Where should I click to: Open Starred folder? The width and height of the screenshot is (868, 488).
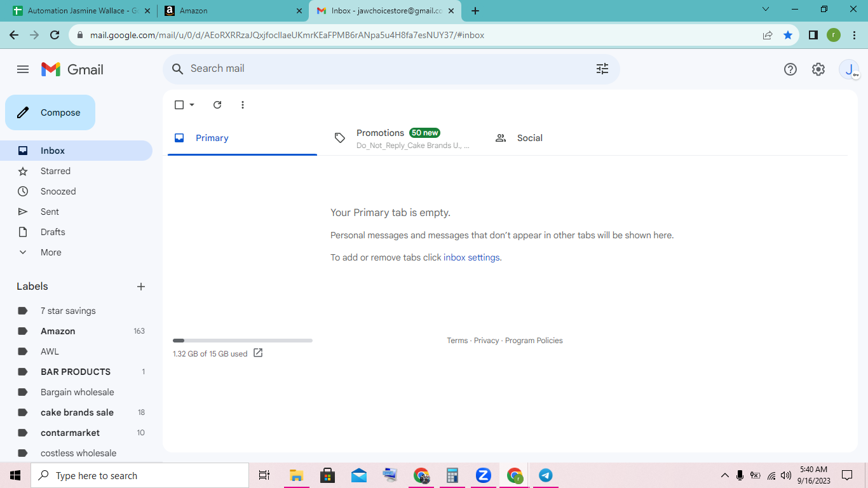[x=76, y=171]
